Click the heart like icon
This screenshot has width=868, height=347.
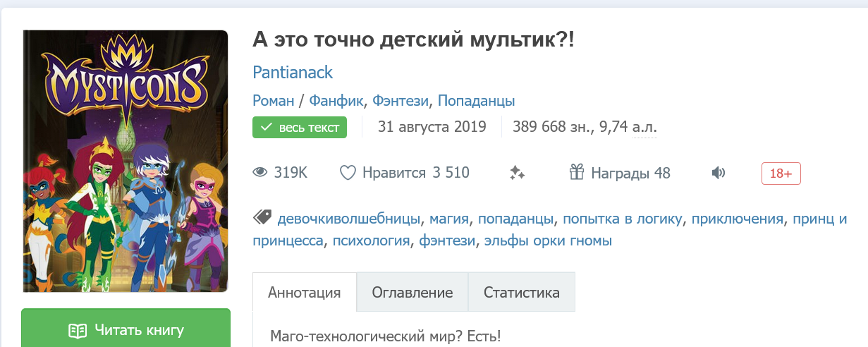pyautogui.click(x=348, y=173)
